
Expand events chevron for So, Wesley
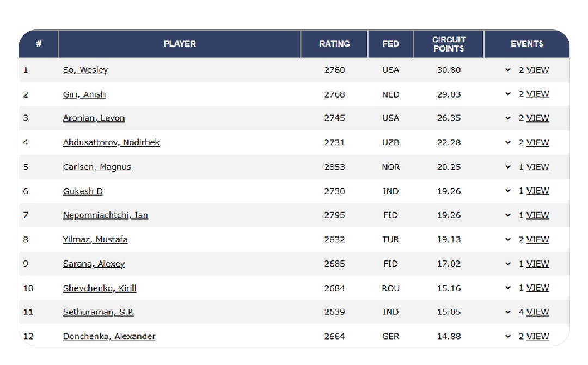pos(508,70)
